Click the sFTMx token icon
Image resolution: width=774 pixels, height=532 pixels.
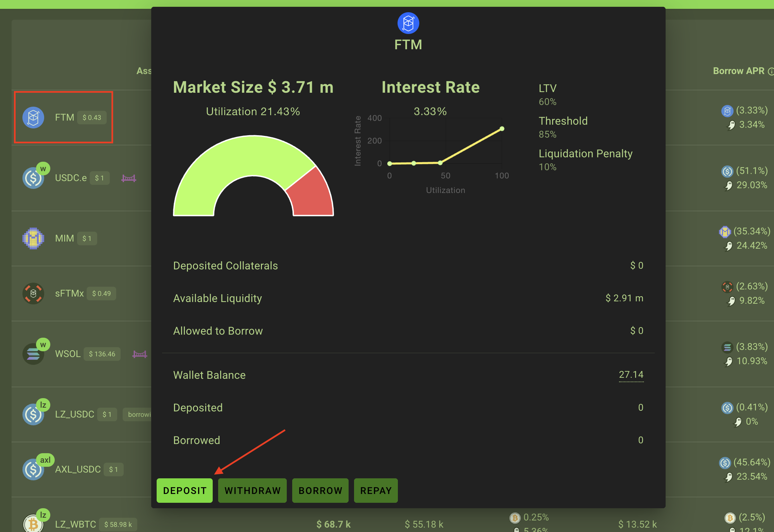click(x=33, y=293)
